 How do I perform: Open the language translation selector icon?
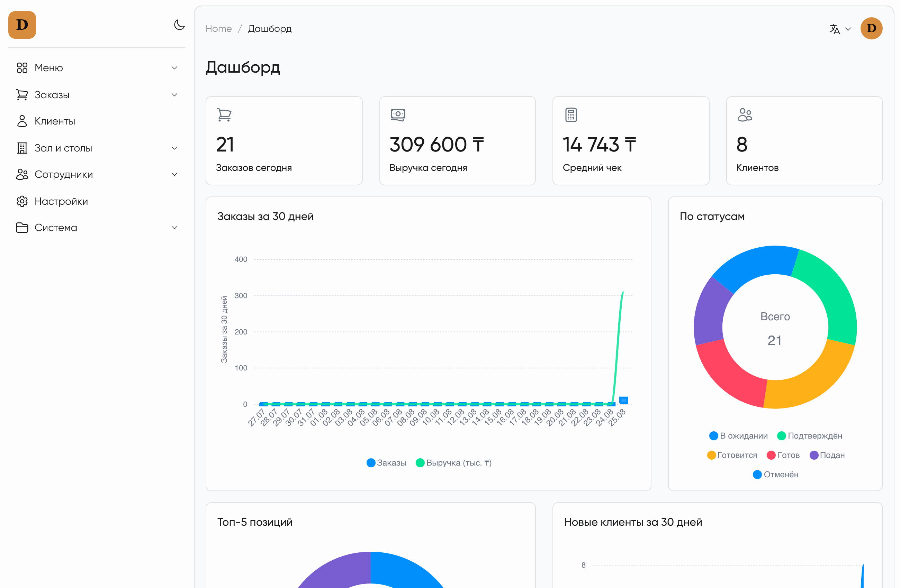coord(835,29)
